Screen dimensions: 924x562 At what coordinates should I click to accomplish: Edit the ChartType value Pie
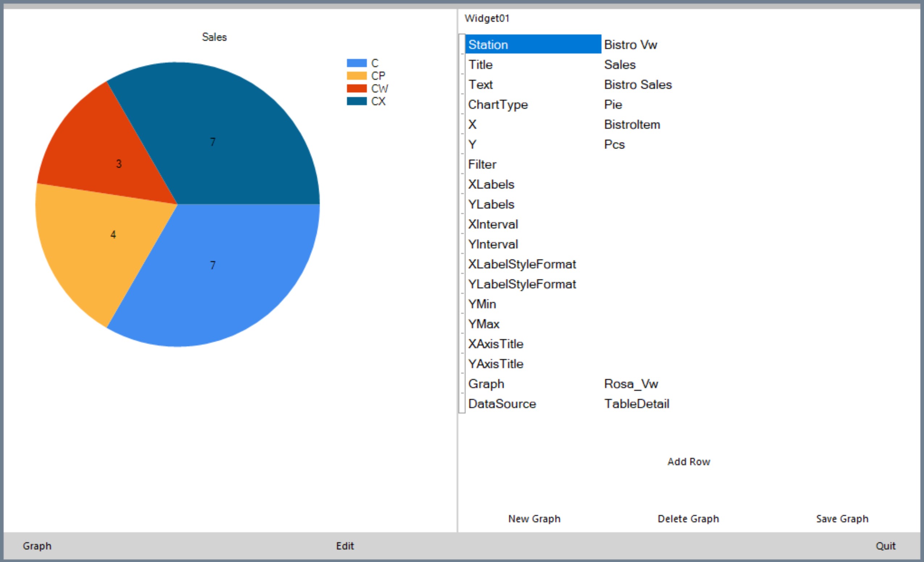click(x=613, y=105)
